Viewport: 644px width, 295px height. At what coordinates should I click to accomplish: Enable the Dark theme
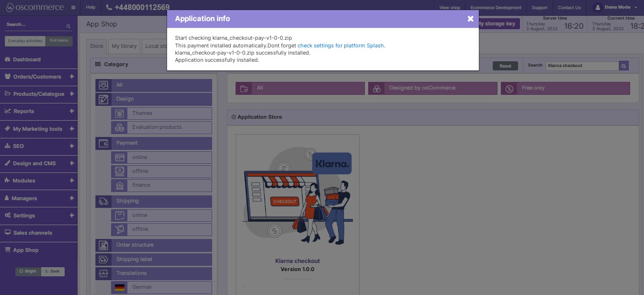point(53,272)
